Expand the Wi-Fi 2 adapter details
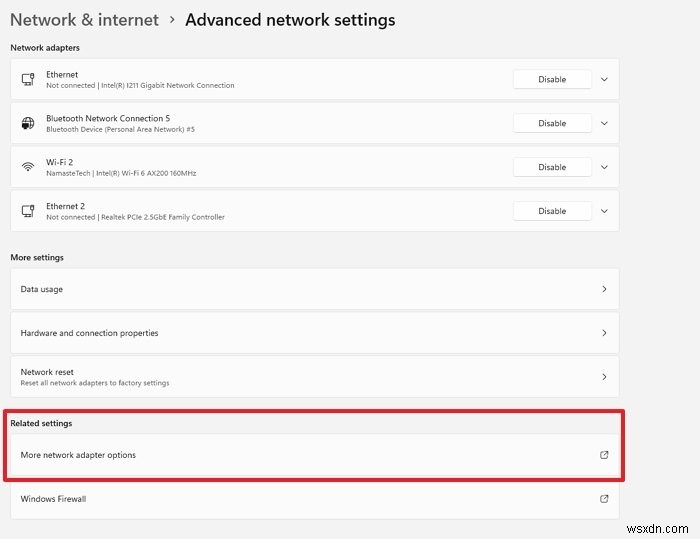The image size is (700, 539). coord(604,167)
